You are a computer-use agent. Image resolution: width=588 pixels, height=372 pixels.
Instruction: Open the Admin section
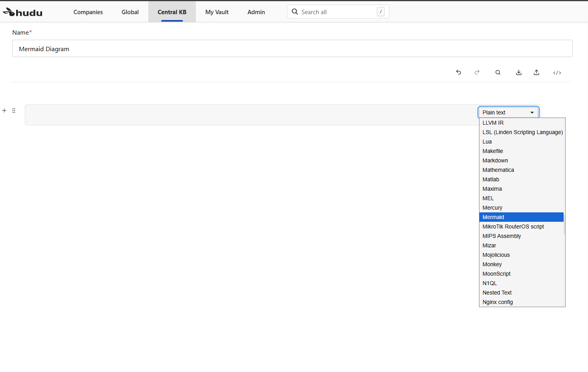(x=256, y=12)
